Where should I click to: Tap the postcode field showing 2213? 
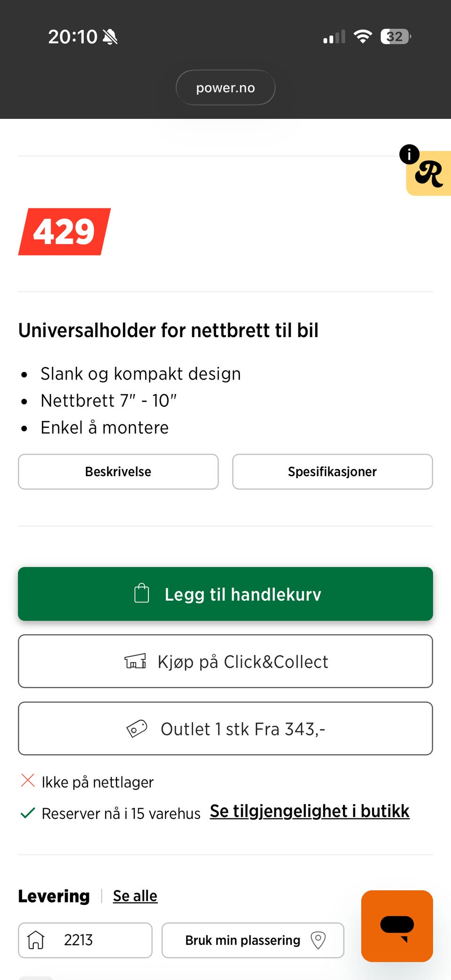coord(85,940)
